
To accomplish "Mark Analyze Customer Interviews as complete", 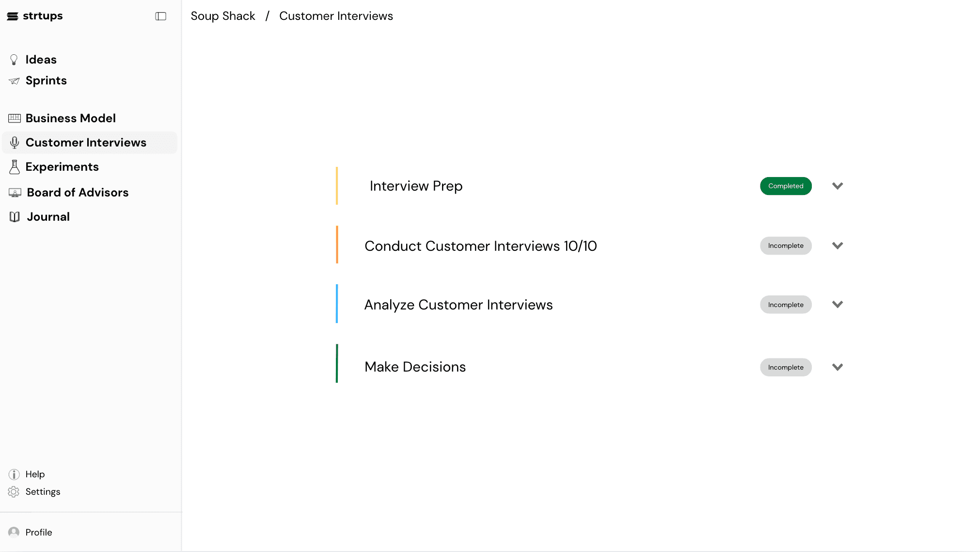I will (x=785, y=304).
